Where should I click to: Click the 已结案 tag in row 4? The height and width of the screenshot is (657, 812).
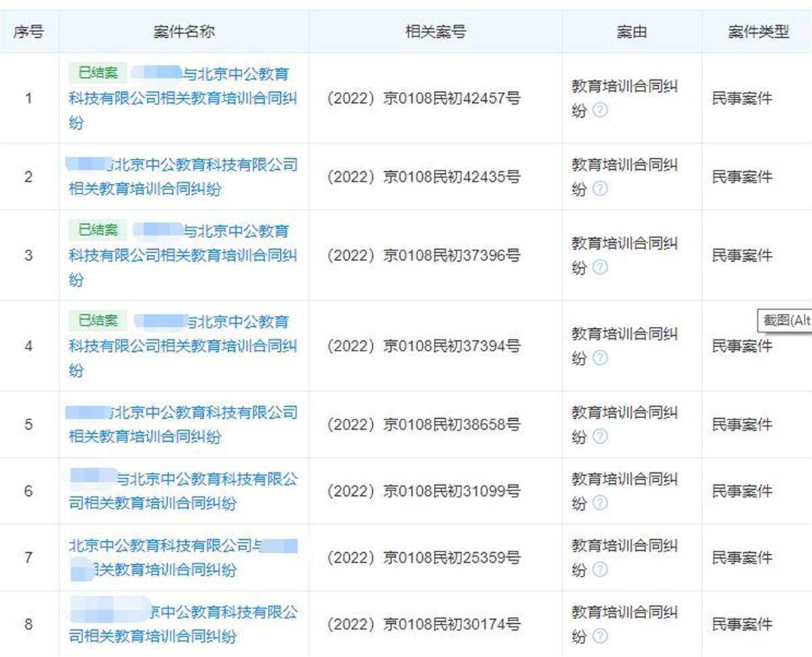click(x=97, y=321)
